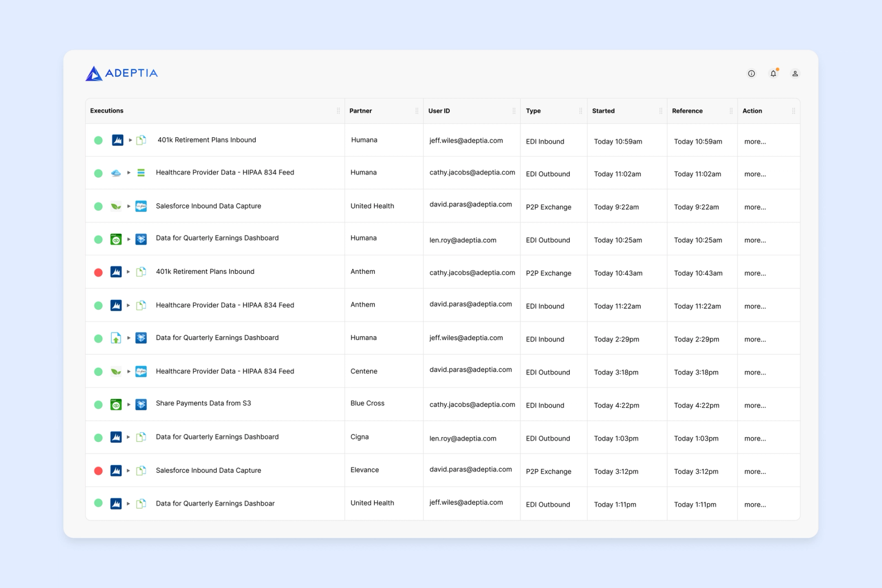882x588 pixels.
Task: Click the Executions column drag handle
Action: 338,111
